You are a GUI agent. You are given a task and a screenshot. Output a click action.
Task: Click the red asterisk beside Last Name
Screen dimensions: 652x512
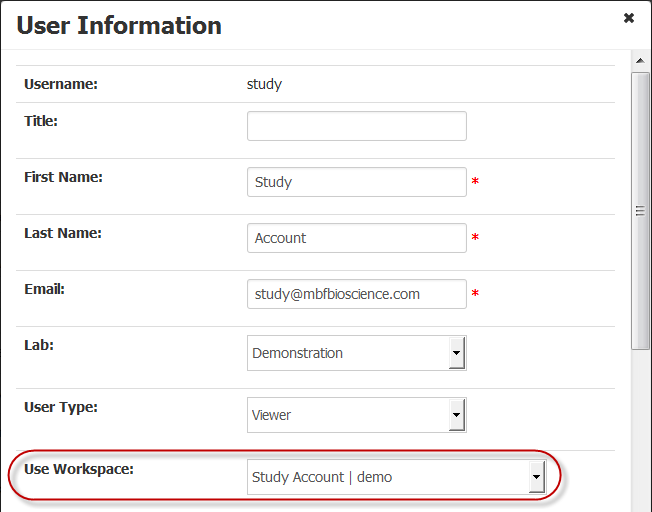coord(476,238)
